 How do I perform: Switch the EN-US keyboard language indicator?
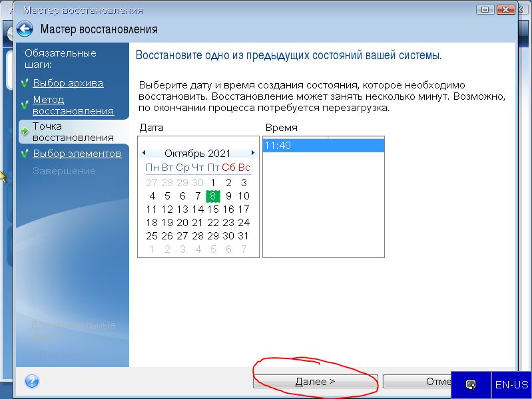tap(511, 384)
